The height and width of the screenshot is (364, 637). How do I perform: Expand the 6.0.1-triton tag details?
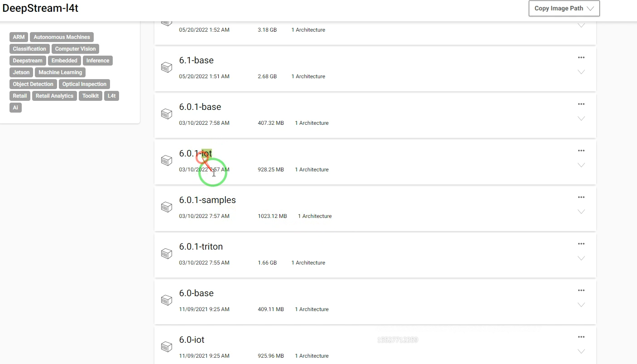tap(581, 258)
